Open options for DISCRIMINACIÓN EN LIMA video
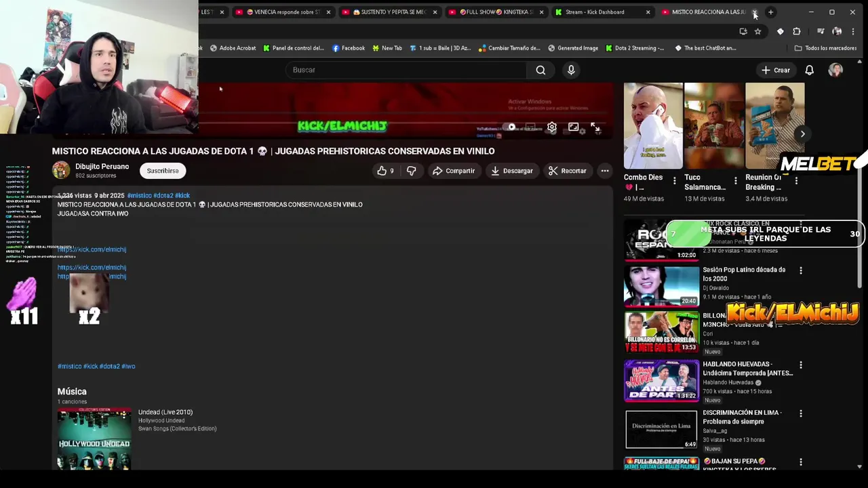 tap(801, 413)
